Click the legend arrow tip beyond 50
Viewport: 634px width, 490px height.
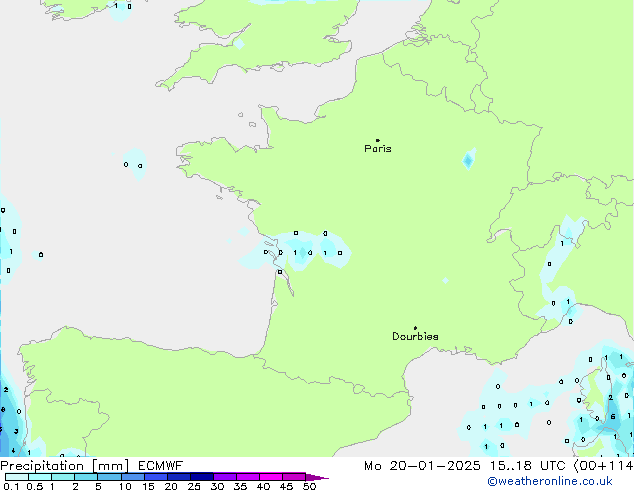(317, 477)
